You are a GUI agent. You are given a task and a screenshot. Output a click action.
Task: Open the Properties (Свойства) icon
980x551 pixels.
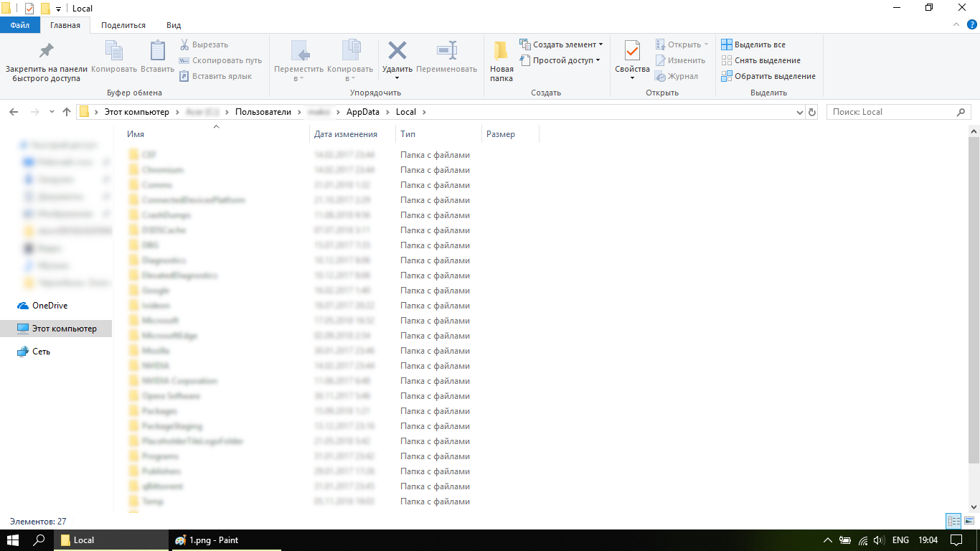632,51
